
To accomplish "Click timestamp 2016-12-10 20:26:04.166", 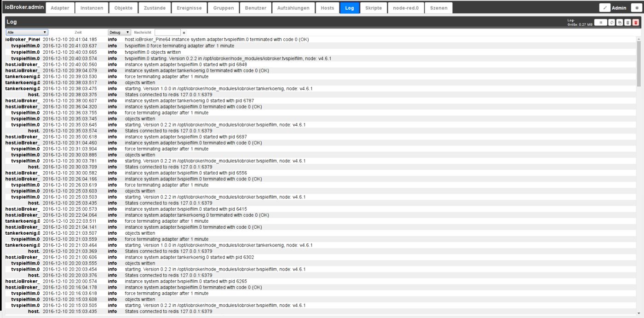I will point(70,179).
